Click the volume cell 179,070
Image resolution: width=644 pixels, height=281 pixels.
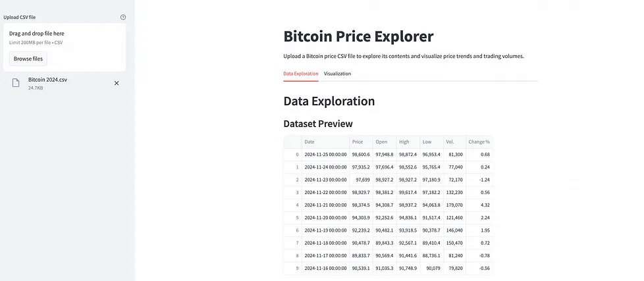(454, 205)
